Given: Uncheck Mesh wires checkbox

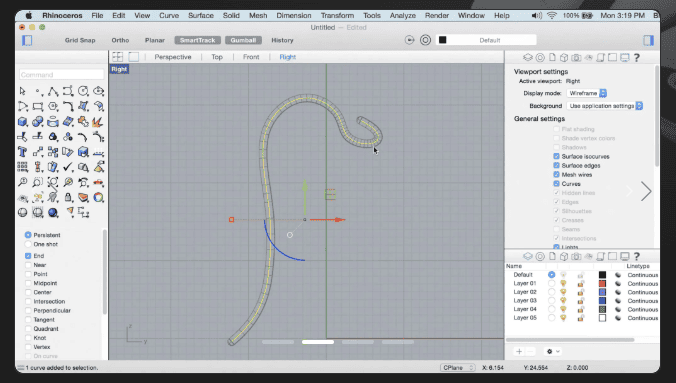Looking at the screenshot, I should [556, 175].
